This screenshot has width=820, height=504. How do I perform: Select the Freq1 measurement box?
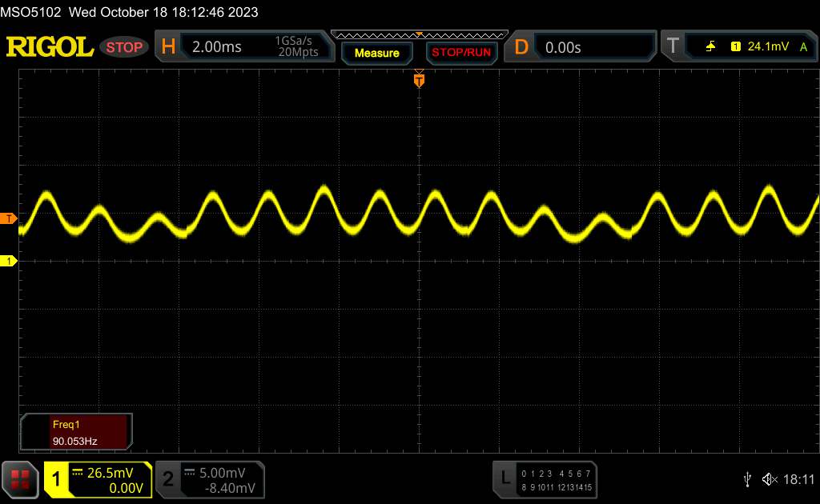(x=76, y=432)
